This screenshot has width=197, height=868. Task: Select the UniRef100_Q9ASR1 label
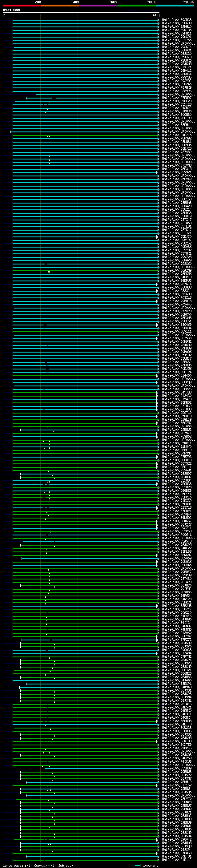tap(177, 37)
